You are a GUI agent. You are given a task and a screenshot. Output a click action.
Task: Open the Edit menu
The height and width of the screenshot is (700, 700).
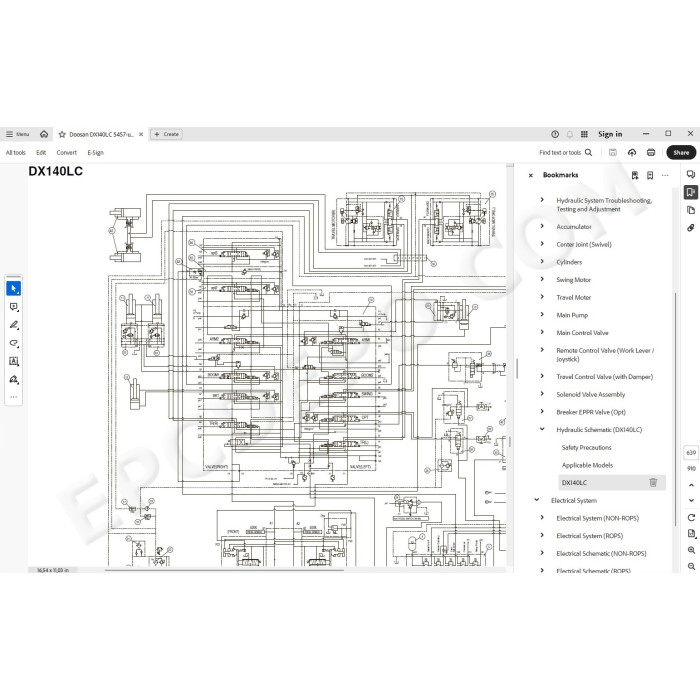pos(41,153)
